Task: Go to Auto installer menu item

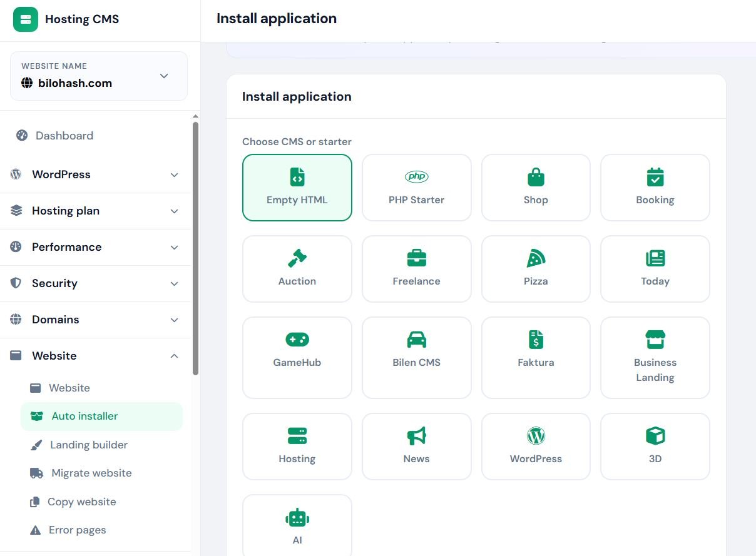Action: (x=102, y=417)
